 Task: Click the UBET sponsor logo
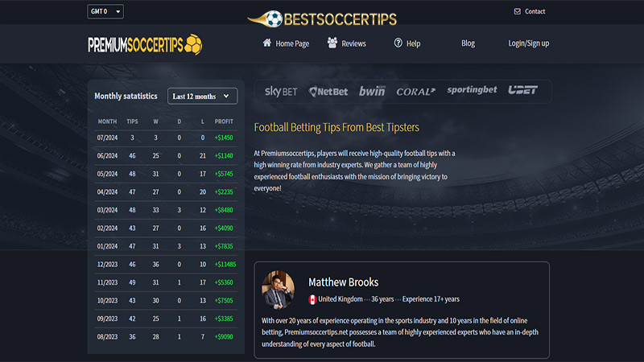522,90
